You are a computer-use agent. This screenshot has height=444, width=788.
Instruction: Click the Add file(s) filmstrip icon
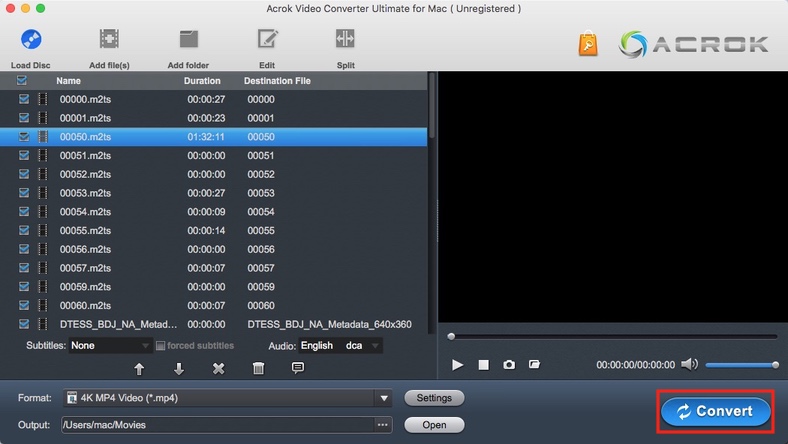(x=109, y=39)
